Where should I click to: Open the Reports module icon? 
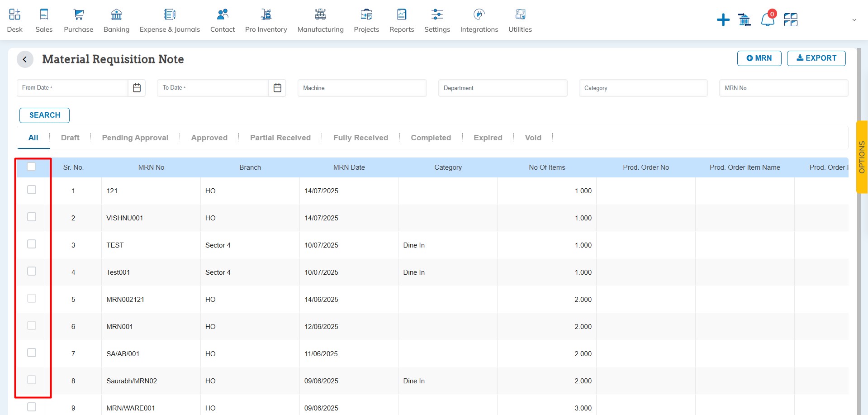pyautogui.click(x=402, y=14)
